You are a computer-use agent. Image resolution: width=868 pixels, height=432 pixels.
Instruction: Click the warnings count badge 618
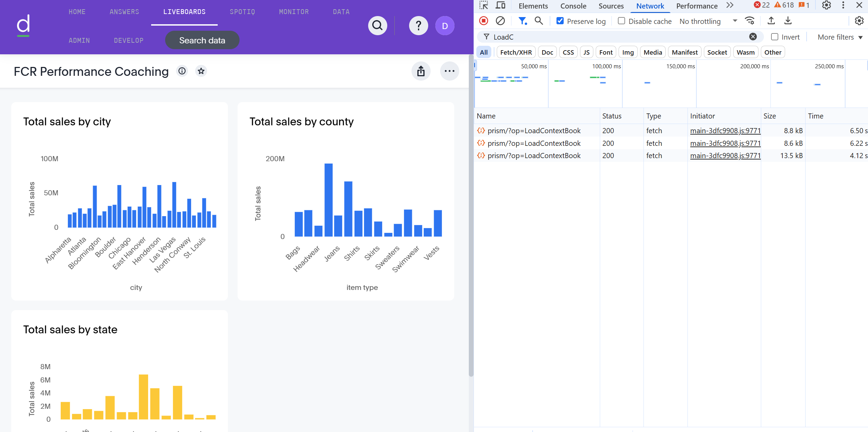pos(784,5)
